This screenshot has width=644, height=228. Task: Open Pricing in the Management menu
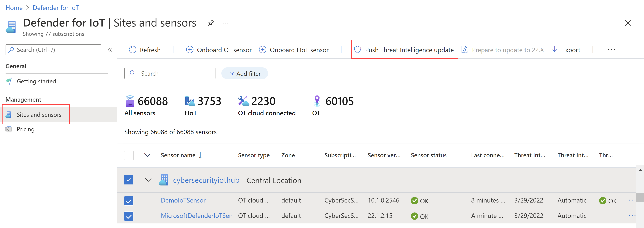tap(25, 129)
